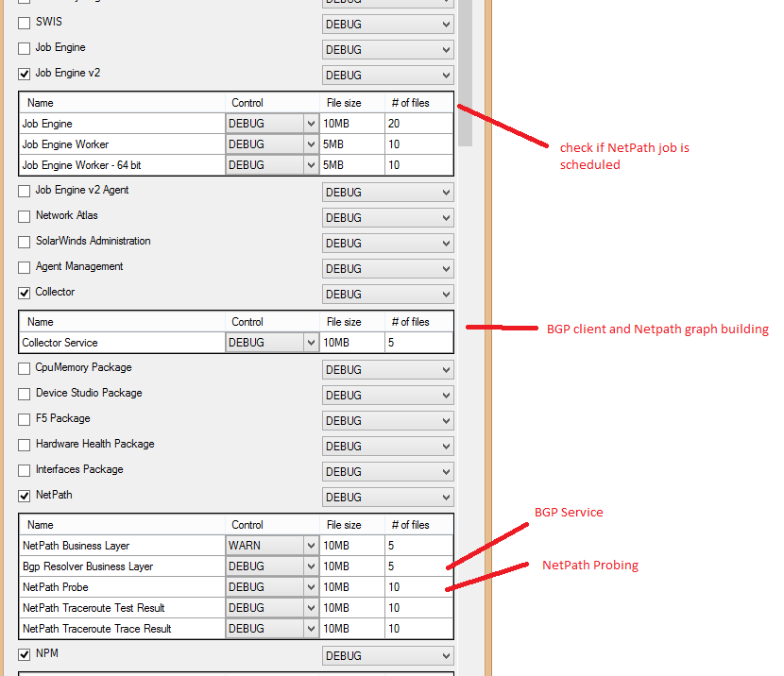Image resolution: width=784 pixels, height=676 pixels.
Task: Open Agent Management log level dropdown
Action: click(388, 269)
